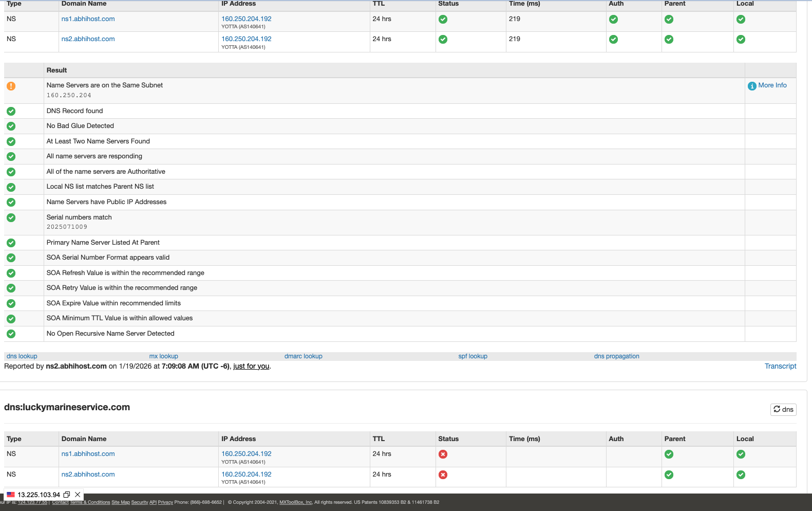
Task: Click the US flag icon beside the IP
Action: (11, 495)
